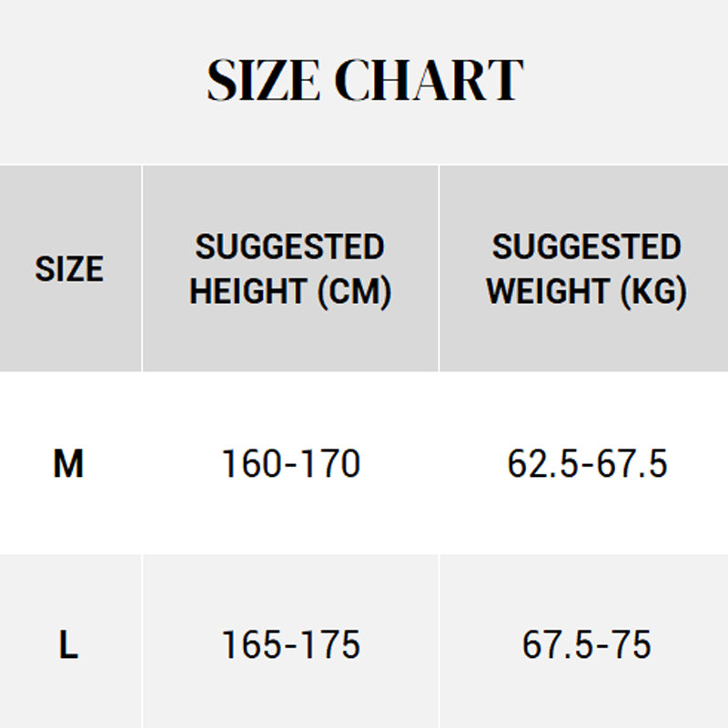Image resolution: width=728 pixels, height=728 pixels.
Task: Click the word CHART in the title
Action: (429, 80)
